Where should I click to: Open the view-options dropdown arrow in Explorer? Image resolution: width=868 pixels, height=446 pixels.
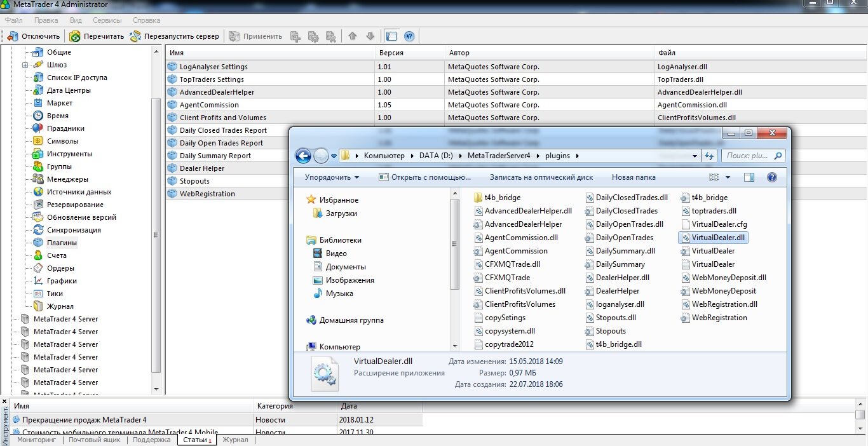coord(728,177)
